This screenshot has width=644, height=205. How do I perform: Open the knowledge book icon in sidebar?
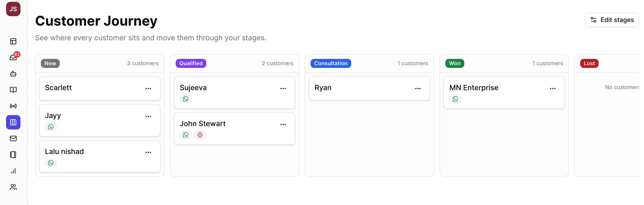coord(13,90)
